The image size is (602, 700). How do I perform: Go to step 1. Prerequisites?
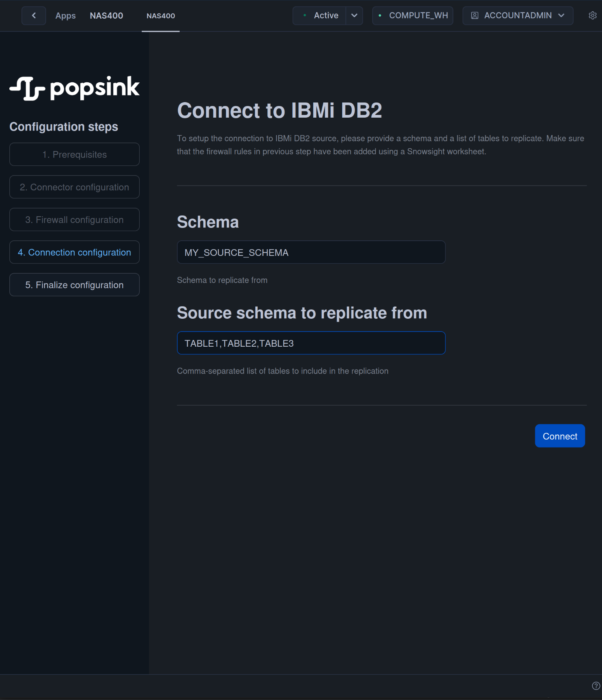click(x=75, y=155)
